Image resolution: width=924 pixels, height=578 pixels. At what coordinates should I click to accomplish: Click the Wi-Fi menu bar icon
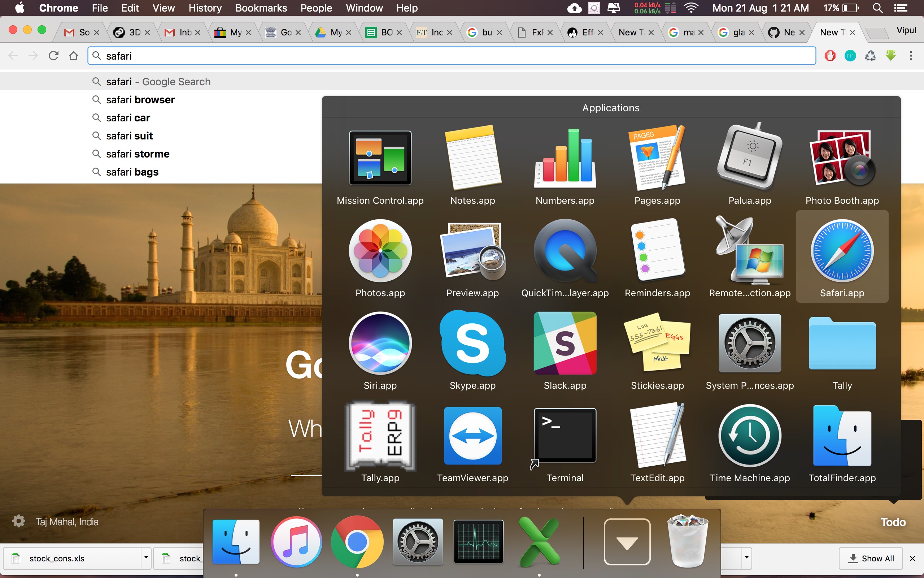[691, 8]
